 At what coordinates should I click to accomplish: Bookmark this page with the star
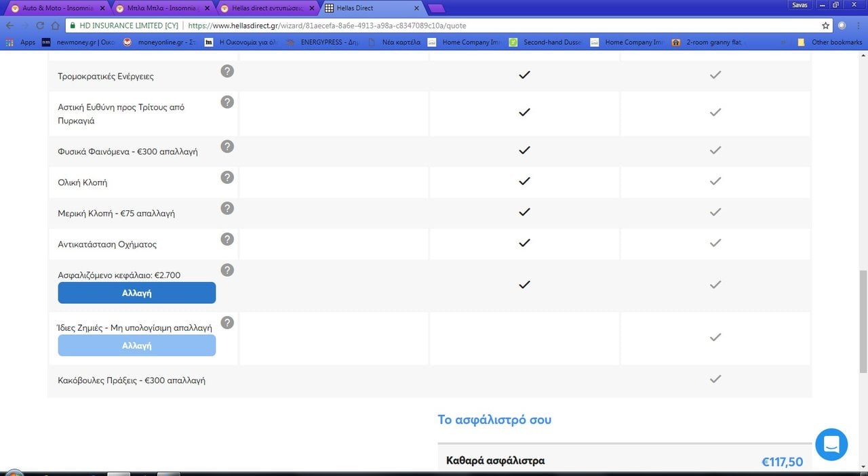tap(825, 25)
